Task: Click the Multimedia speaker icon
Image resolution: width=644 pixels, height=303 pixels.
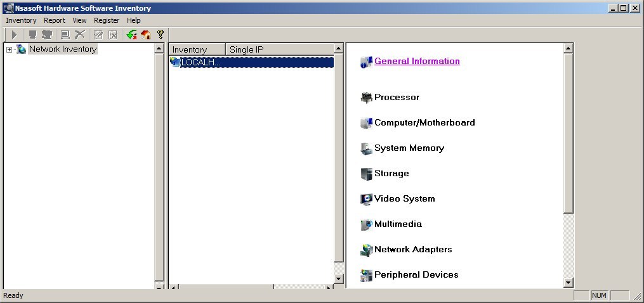Action: [366, 224]
